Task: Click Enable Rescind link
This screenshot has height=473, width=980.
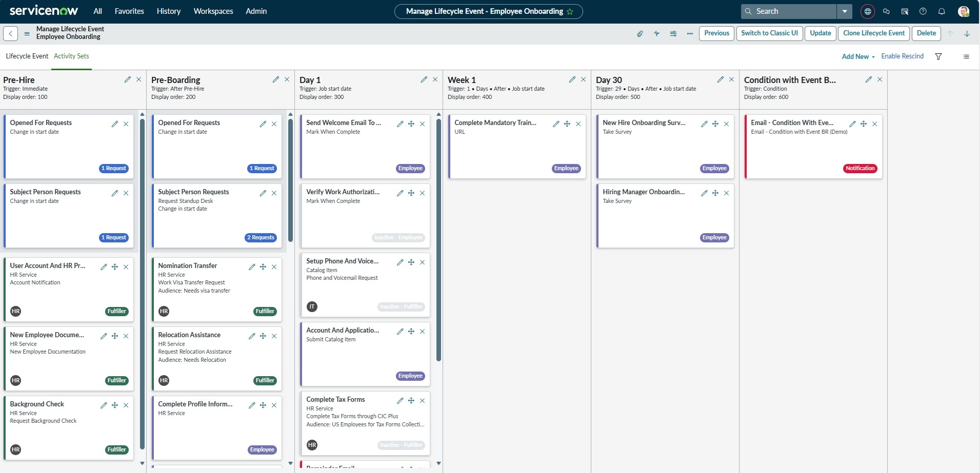Action: point(902,56)
